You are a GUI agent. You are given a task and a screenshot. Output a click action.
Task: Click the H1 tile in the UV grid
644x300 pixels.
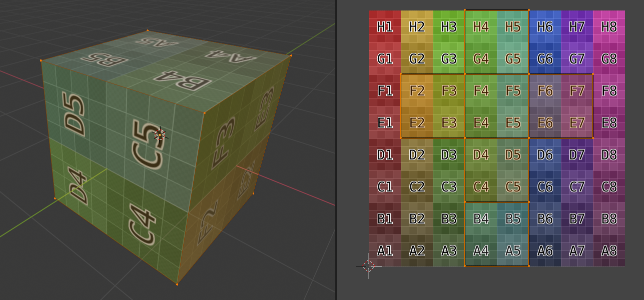click(x=385, y=27)
